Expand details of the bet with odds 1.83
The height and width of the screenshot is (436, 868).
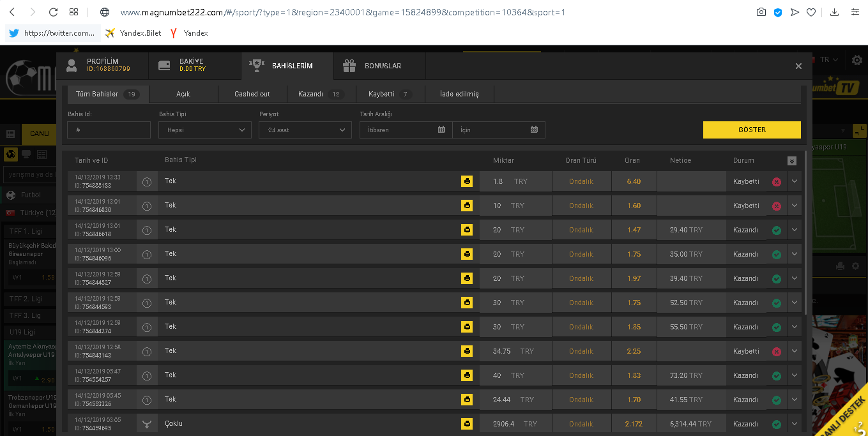pos(795,375)
